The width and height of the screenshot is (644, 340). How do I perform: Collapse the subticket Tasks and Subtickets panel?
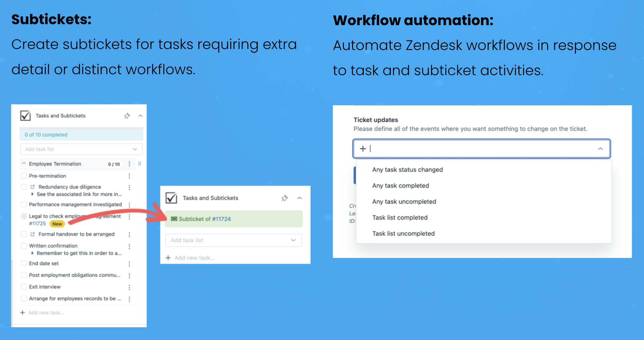point(299,198)
